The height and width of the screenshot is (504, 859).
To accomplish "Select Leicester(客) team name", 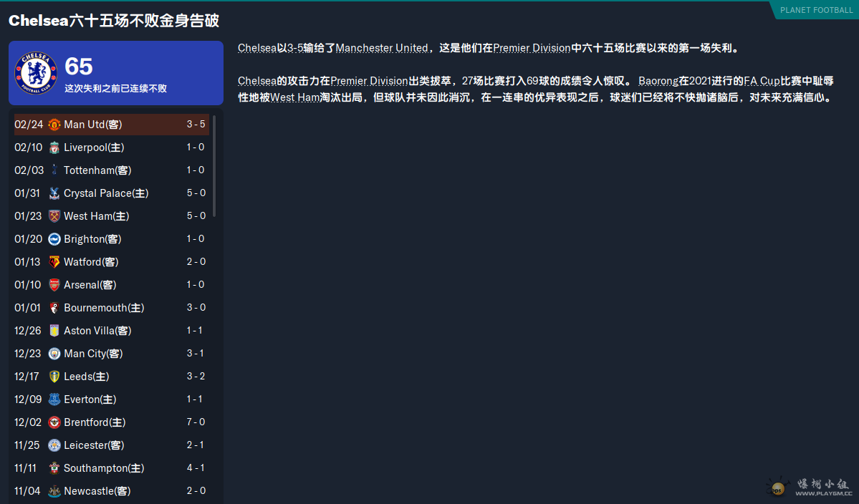I will pyautogui.click(x=94, y=445).
